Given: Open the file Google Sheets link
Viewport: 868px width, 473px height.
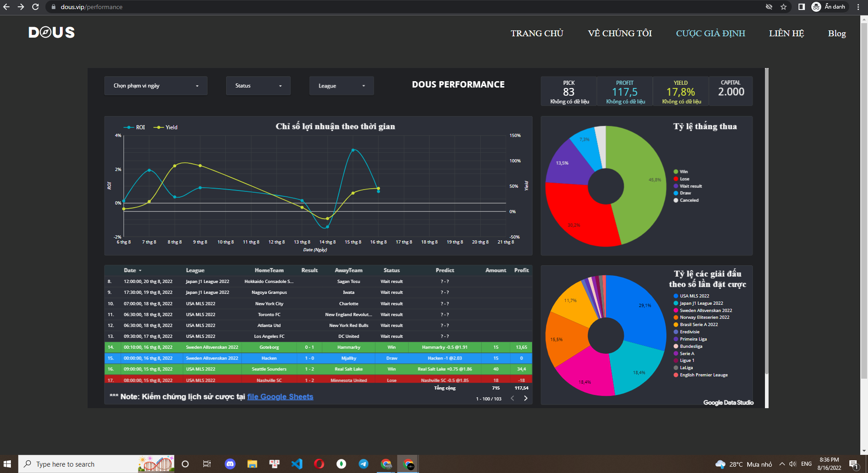Looking at the screenshot, I should (x=280, y=397).
